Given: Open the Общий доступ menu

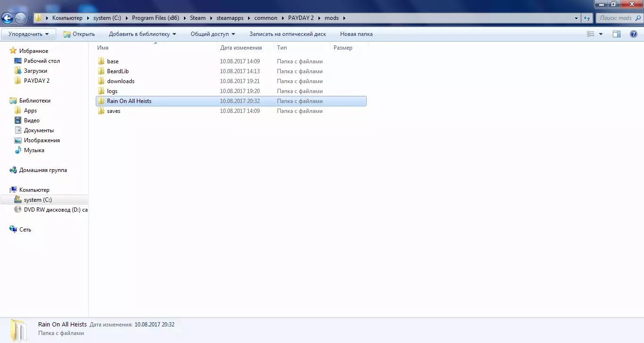Looking at the screenshot, I should click(213, 34).
